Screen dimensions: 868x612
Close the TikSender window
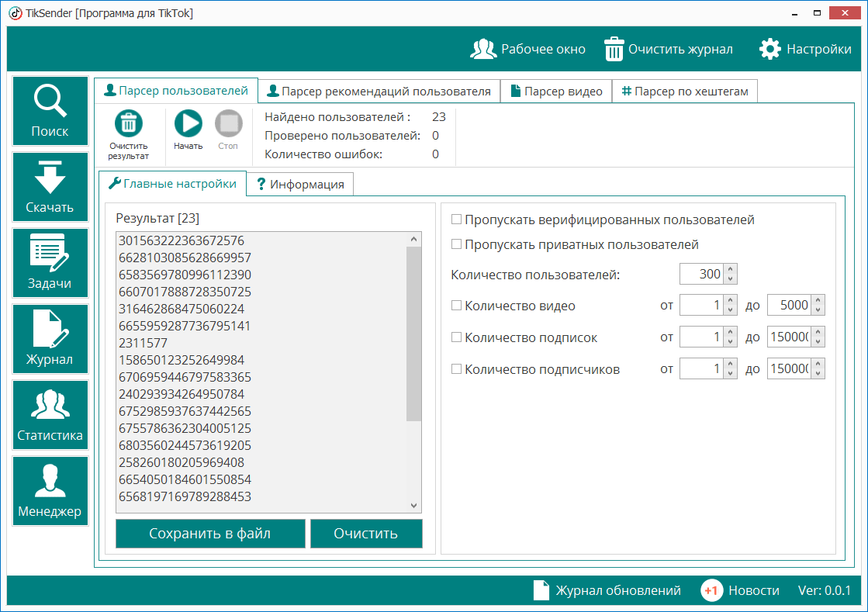tap(845, 13)
